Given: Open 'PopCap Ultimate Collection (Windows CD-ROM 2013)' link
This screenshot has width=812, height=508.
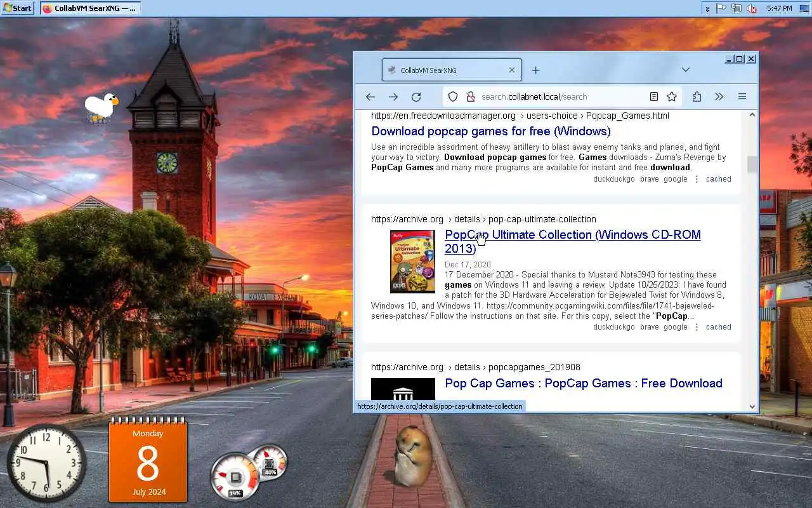Looking at the screenshot, I should [573, 241].
